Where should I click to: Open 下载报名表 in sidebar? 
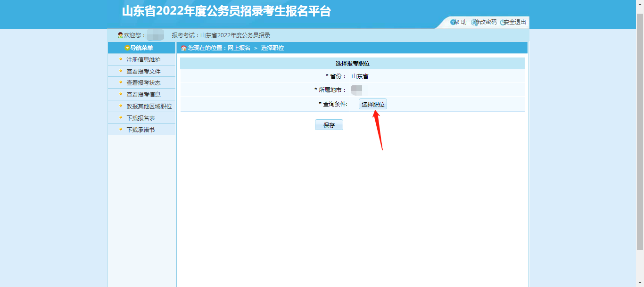[141, 118]
